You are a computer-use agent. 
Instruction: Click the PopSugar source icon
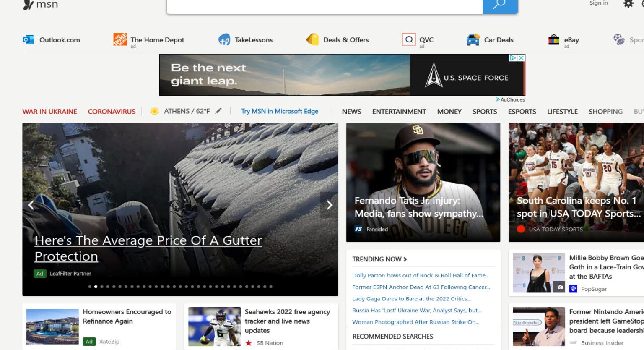[x=573, y=289]
